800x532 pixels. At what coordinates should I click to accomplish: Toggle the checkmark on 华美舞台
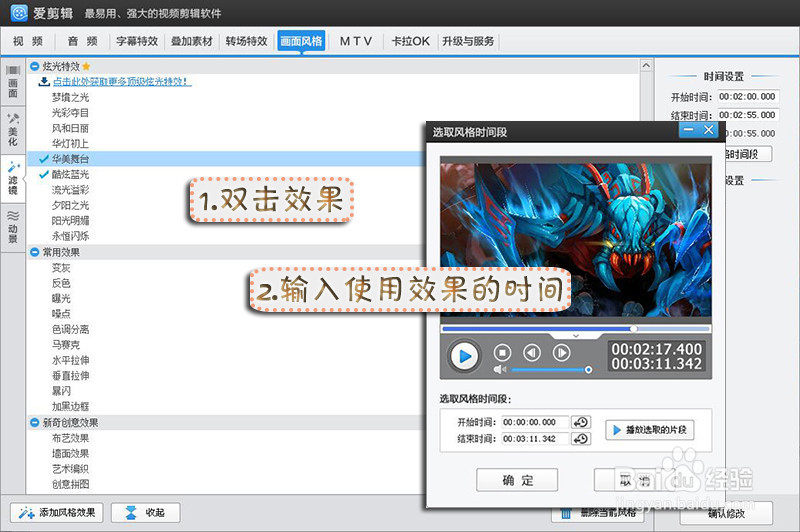[44, 159]
